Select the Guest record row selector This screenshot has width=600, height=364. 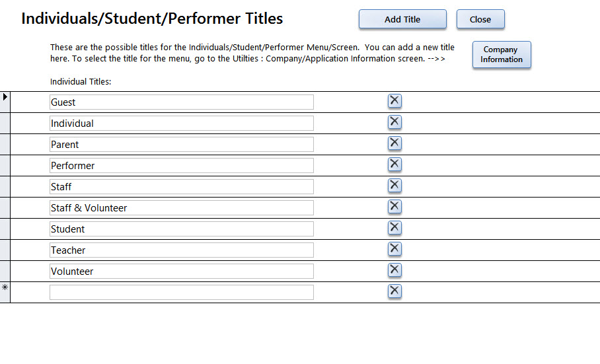5,102
